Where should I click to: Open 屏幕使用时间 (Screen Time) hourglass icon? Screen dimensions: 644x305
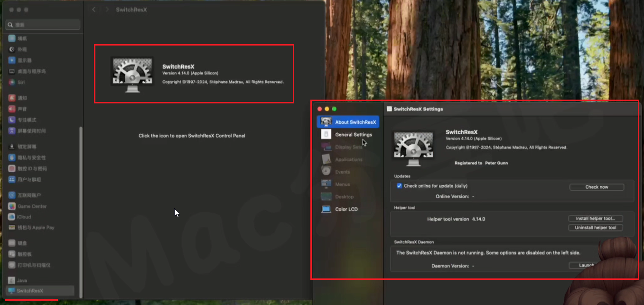[x=12, y=130]
